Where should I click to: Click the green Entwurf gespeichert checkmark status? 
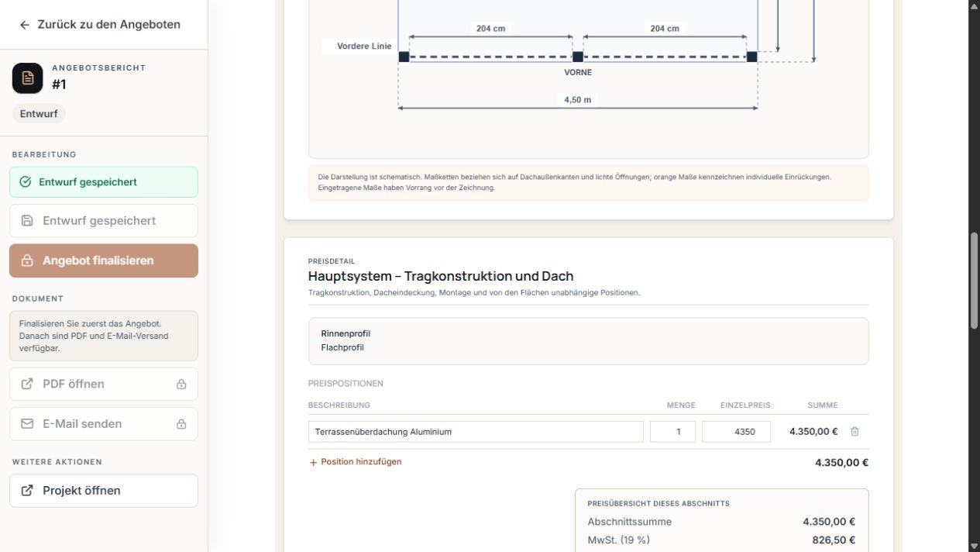click(104, 182)
